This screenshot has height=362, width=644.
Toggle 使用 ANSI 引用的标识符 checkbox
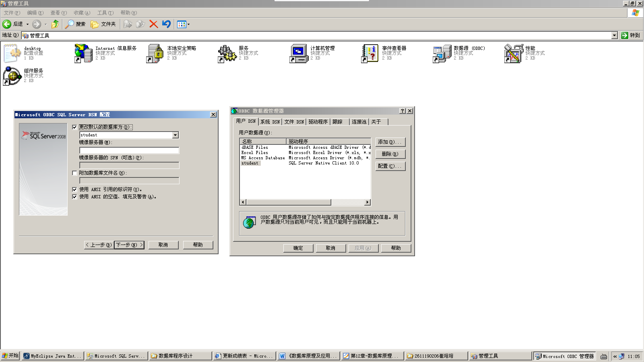(x=74, y=189)
